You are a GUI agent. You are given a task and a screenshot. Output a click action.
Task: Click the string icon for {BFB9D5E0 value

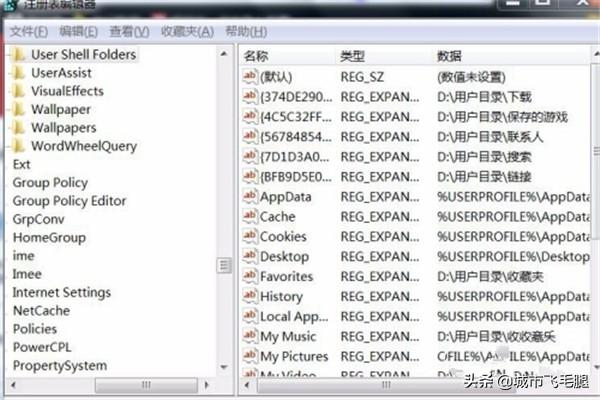249,176
